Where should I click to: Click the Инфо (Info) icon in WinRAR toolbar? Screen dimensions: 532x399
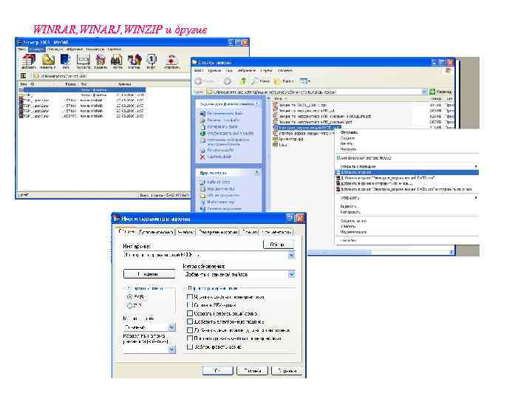coord(151,60)
